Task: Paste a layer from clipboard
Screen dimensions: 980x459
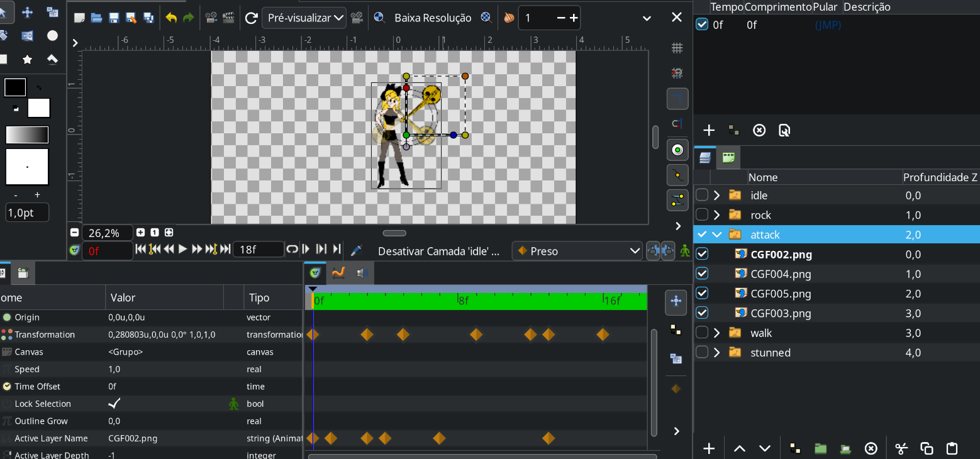Action: pos(952,448)
